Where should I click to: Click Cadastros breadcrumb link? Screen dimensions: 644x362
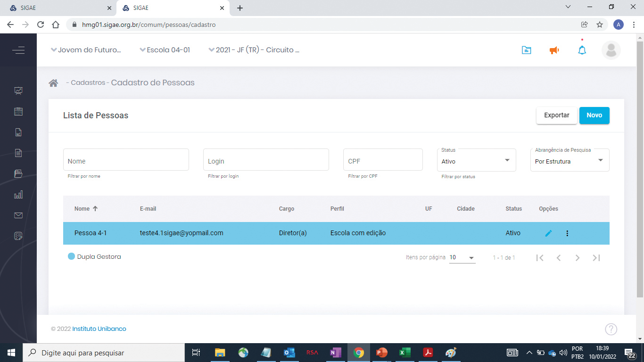click(88, 83)
